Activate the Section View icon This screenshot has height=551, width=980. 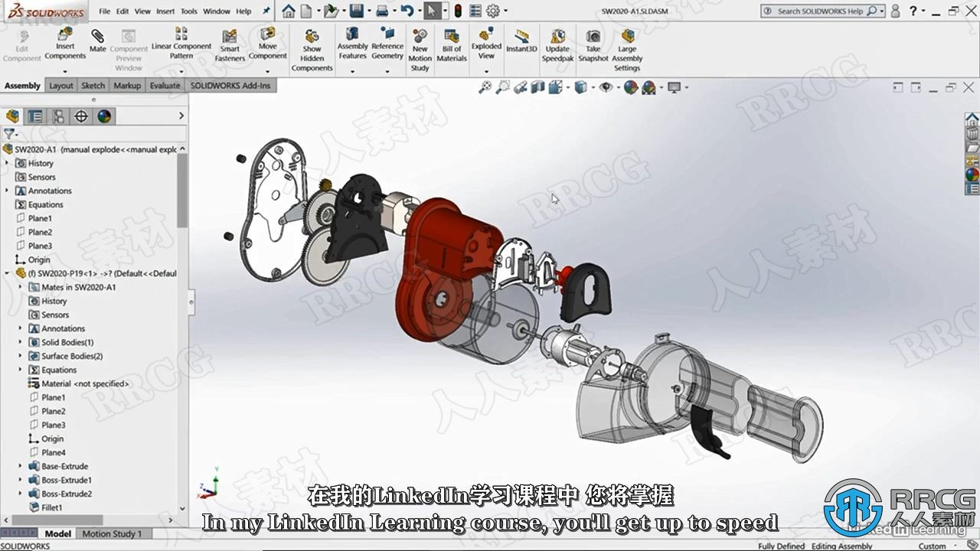pyautogui.click(x=538, y=87)
